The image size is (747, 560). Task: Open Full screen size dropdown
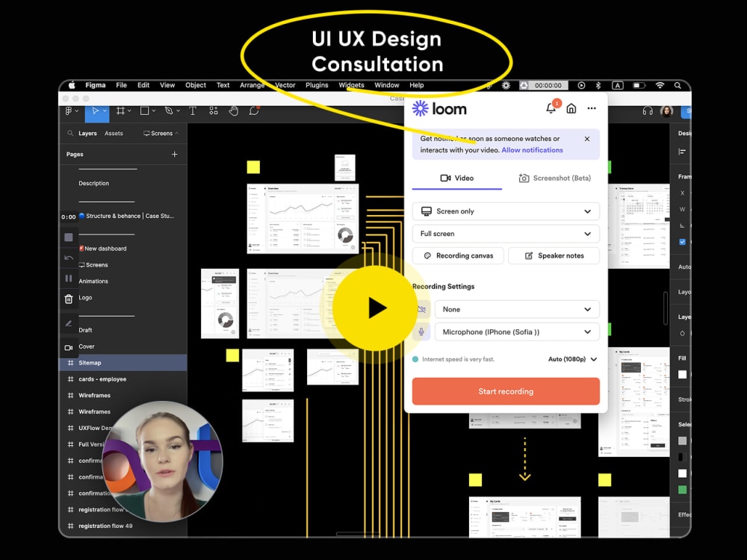coord(506,234)
